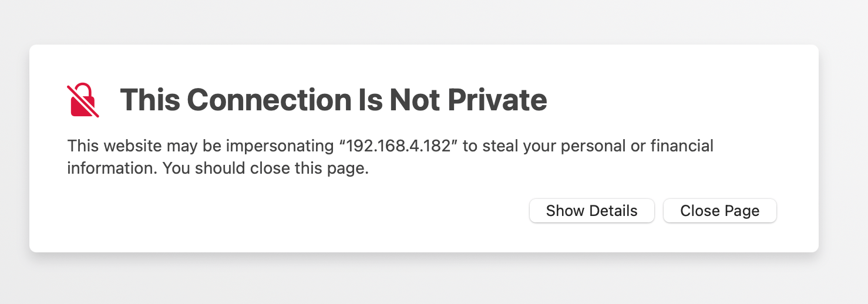Click the word "information" on the second line
The width and height of the screenshot is (868, 304).
[x=112, y=168]
